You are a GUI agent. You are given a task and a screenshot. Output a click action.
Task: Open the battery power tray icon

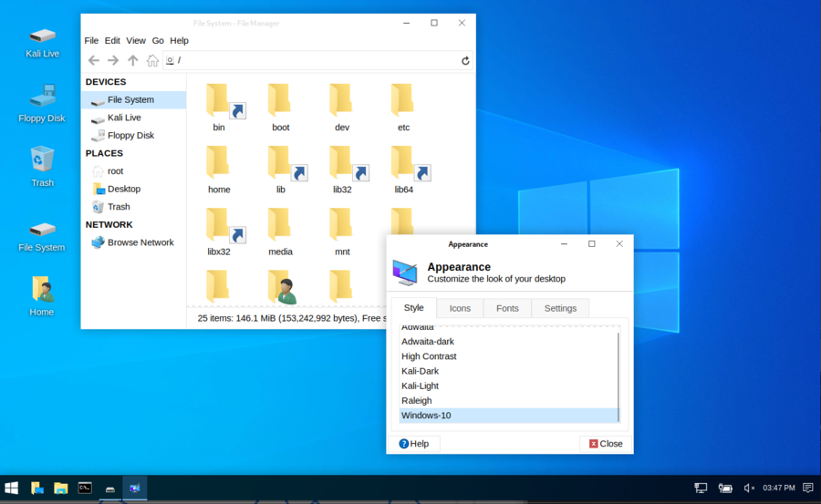pos(725,488)
